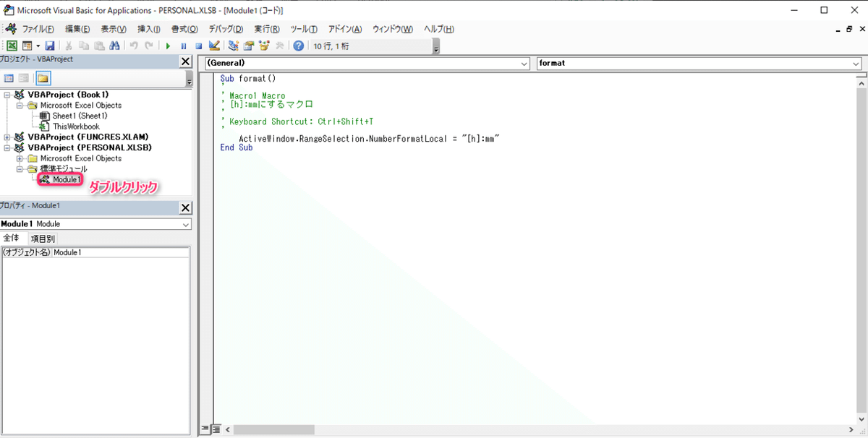Click the View Microsoft Excel icon
Screen dimensions: 868x438
[x=12, y=46]
